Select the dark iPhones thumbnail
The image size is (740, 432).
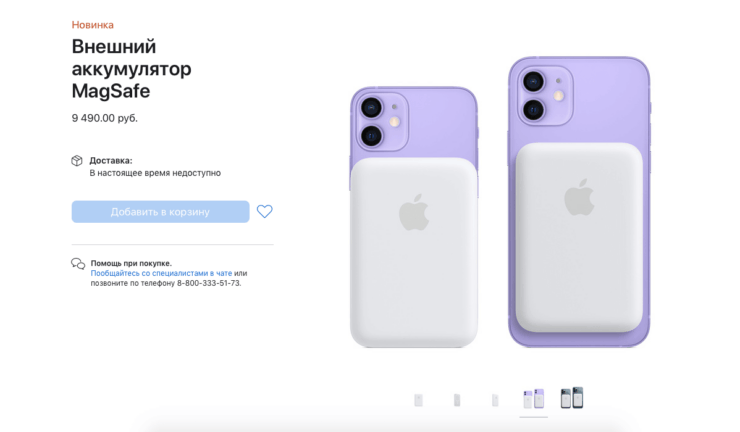[x=572, y=398]
